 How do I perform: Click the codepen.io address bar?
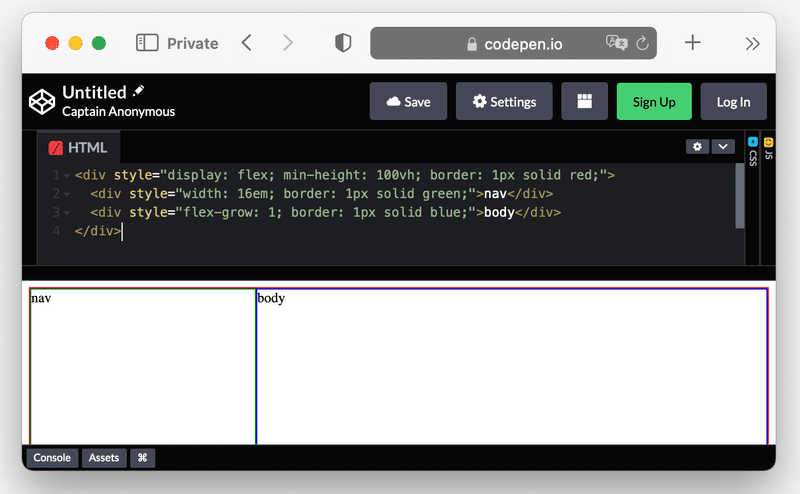[513, 43]
